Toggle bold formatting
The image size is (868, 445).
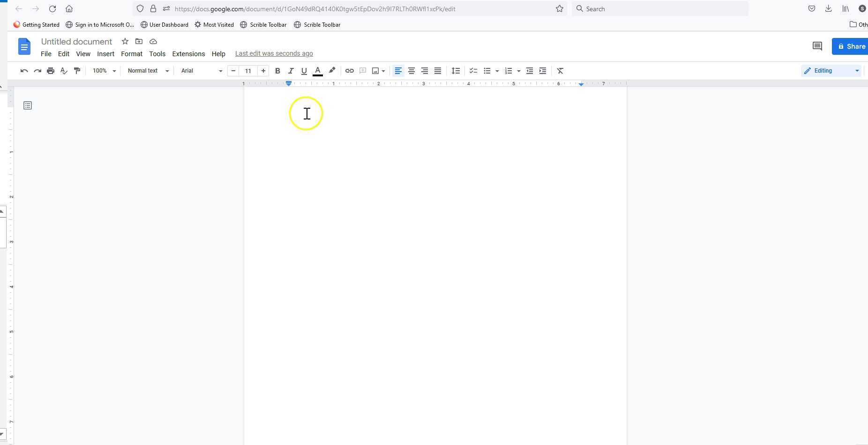coord(277,71)
